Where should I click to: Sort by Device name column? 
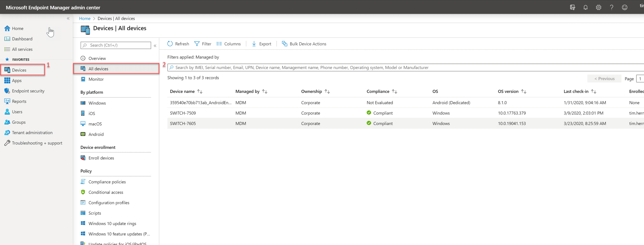coord(186,91)
